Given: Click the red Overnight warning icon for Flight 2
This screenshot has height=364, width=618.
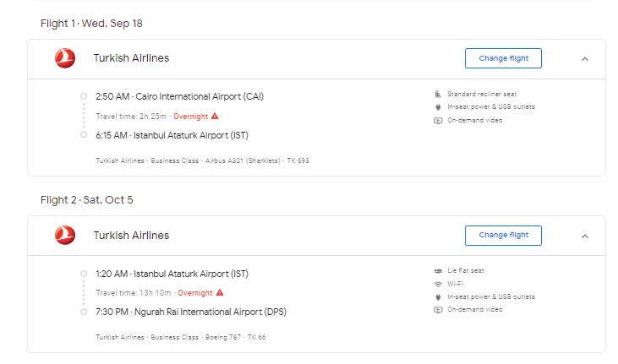Looking at the screenshot, I should 220,292.
